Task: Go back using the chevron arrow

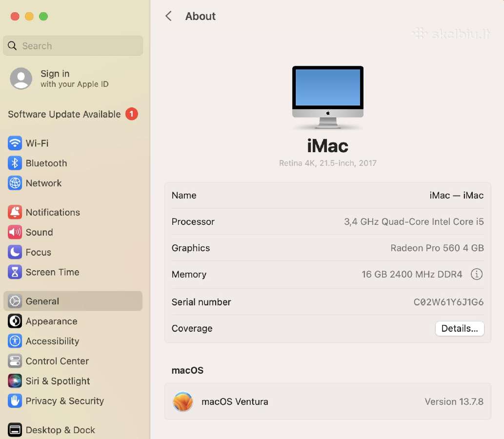Action: click(168, 16)
